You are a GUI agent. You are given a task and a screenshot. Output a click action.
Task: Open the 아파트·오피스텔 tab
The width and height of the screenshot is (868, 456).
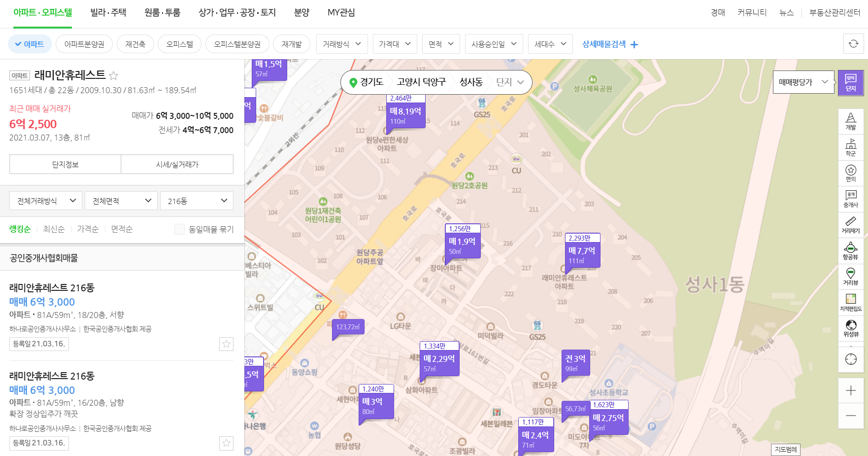click(x=42, y=13)
